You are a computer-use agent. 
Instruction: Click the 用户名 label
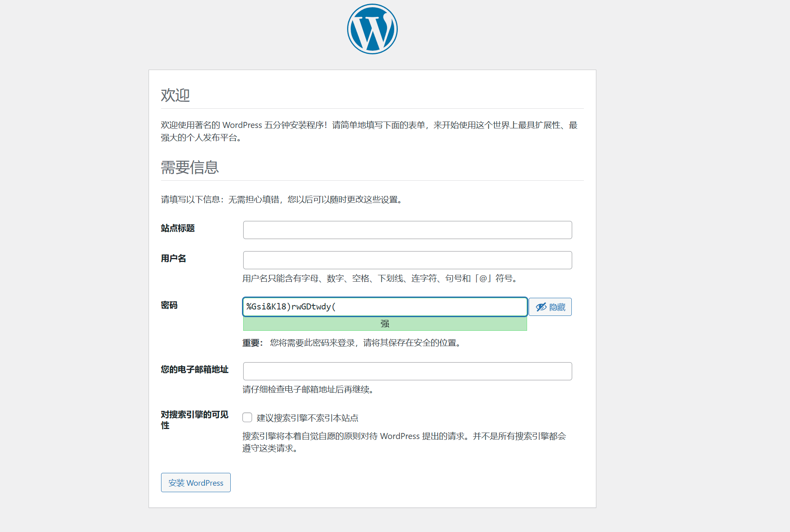174,258
